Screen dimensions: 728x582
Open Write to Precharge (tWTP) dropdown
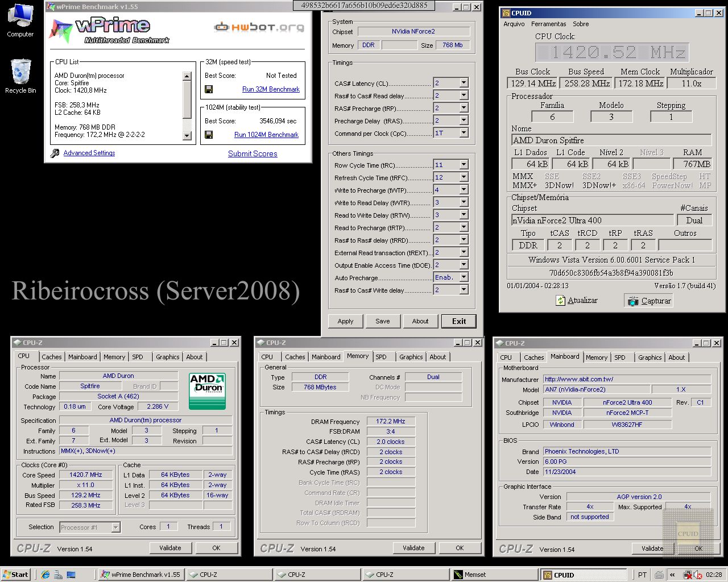tap(464, 190)
